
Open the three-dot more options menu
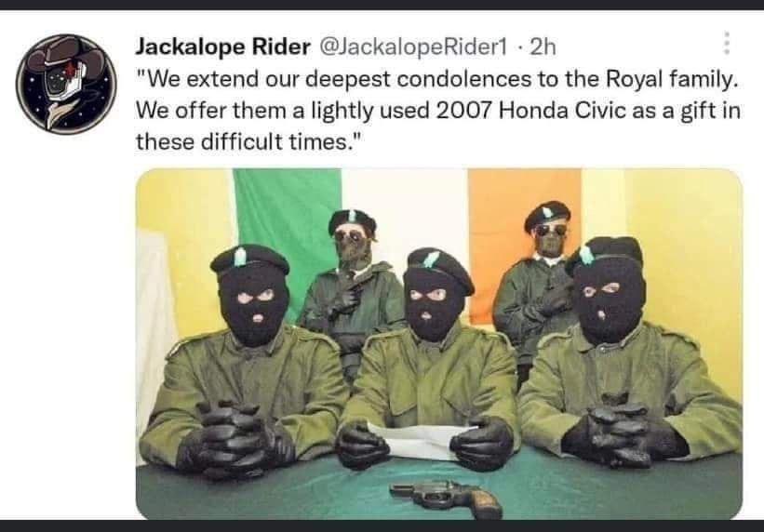[727, 44]
